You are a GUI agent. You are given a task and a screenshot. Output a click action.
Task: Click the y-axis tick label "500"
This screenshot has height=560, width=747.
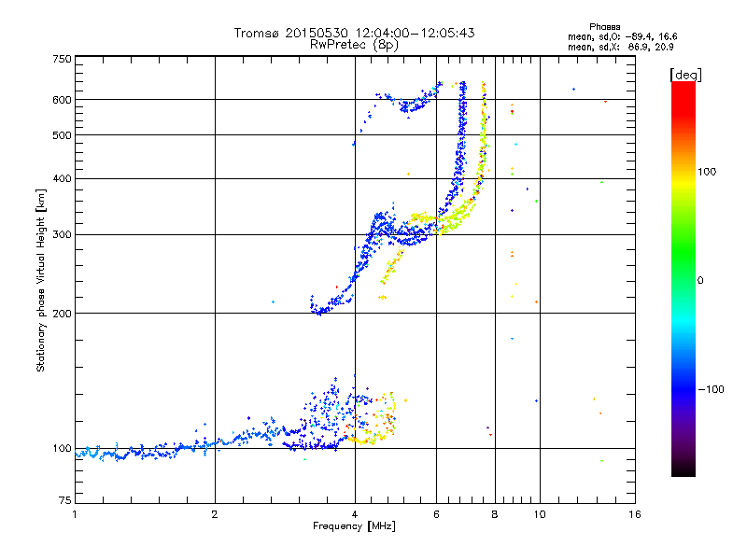(x=62, y=134)
